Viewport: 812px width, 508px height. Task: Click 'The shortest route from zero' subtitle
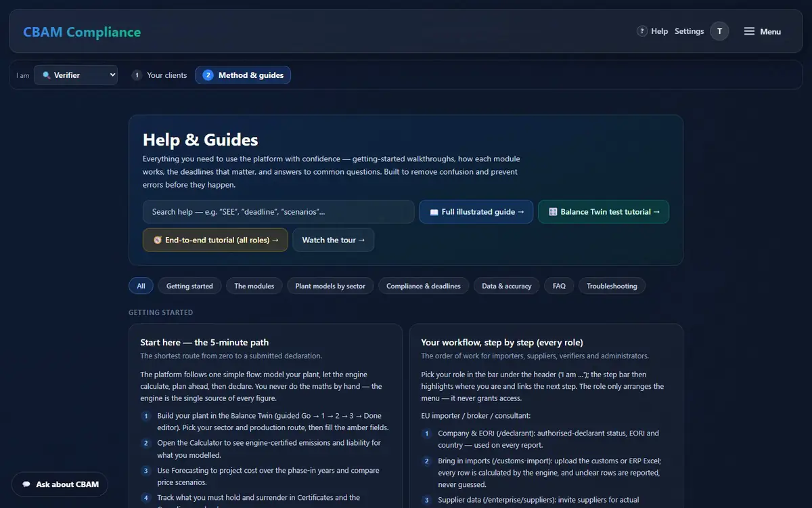231,356
